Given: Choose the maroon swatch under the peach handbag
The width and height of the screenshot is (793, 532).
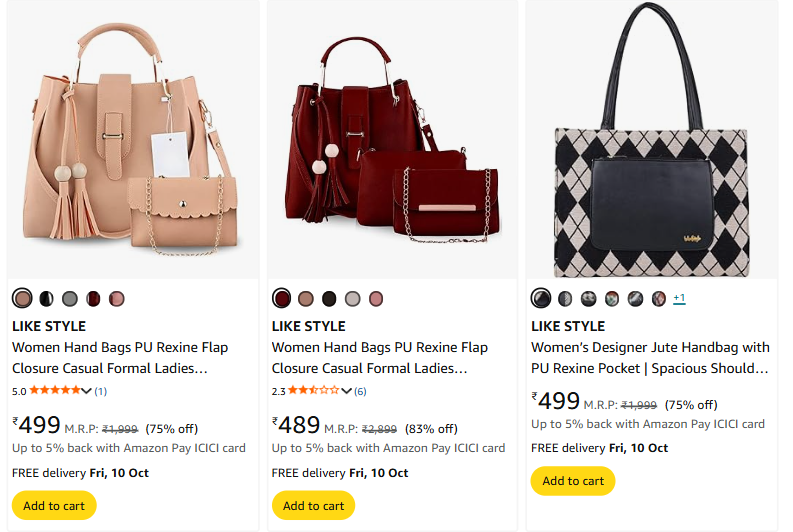Looking at the screenshot, I should 93,299.
